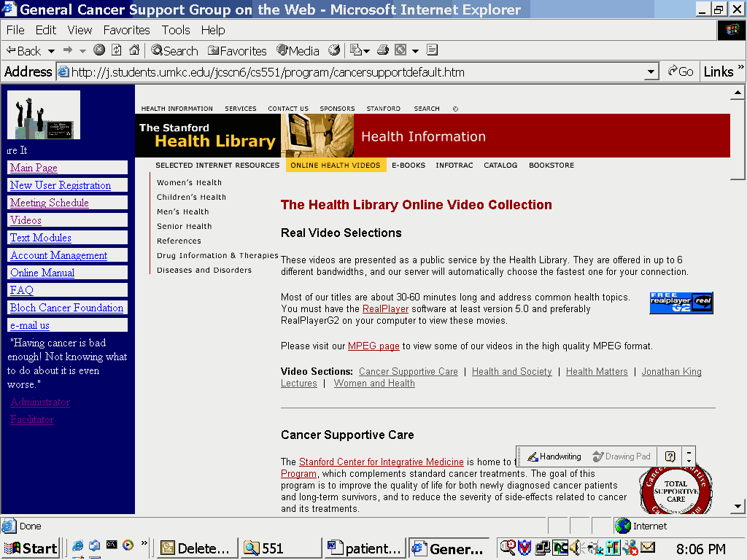Viewport: 747px width, 560px height.
Task: Open New User Registration link
Action: (x=61, y=185)
